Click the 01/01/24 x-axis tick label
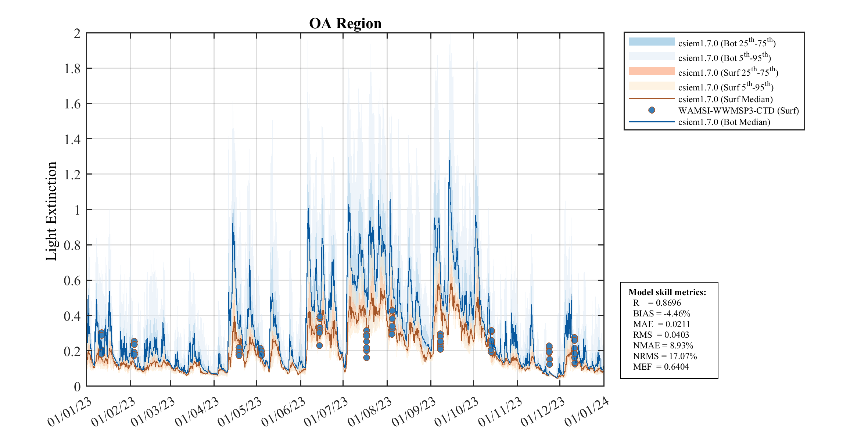This screenshot has height=434, width=868. coord(587,412)
